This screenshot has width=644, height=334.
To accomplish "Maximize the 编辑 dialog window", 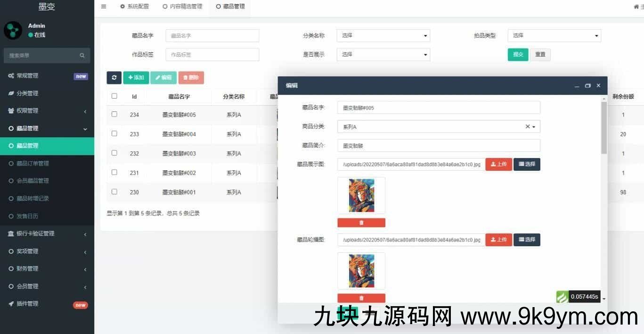I will [587, 86].
